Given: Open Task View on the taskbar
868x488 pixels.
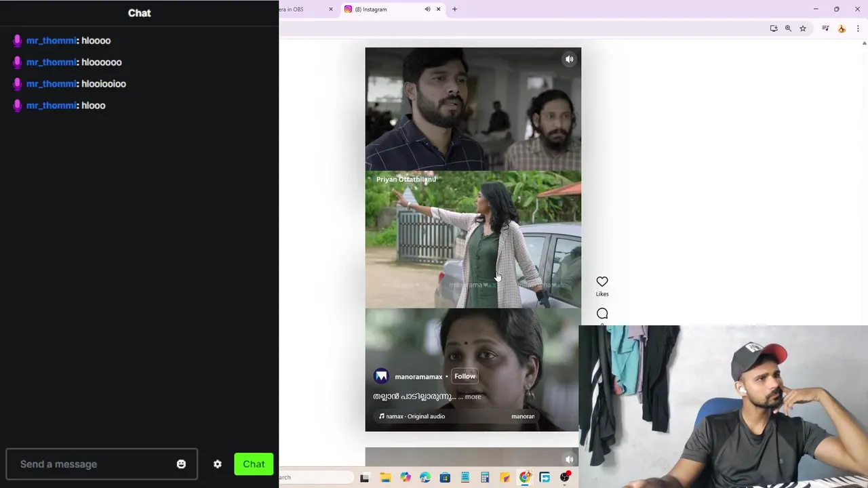Looking at the screenshot, I should coord(364,478).
